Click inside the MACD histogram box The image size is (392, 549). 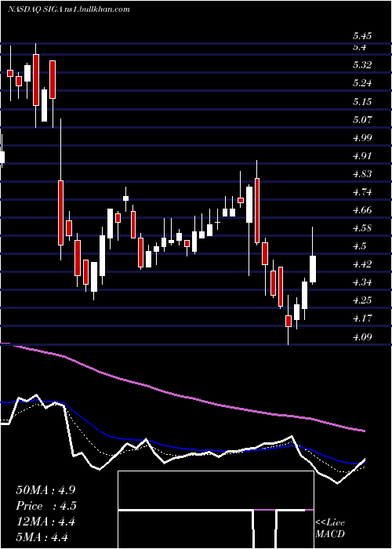(x=216, y=510)
